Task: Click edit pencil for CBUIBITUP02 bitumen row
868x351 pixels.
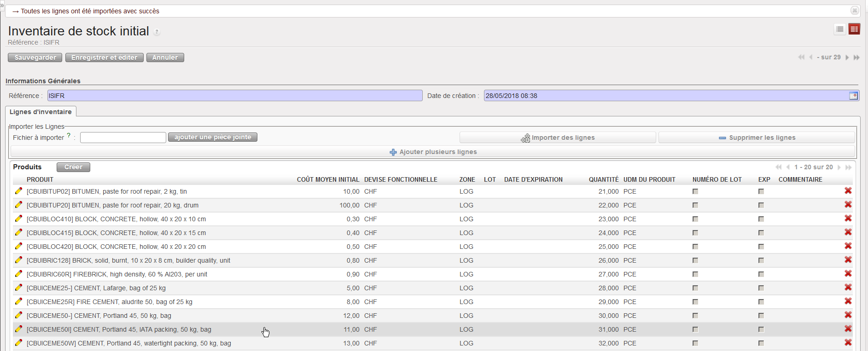Action: 18,191
